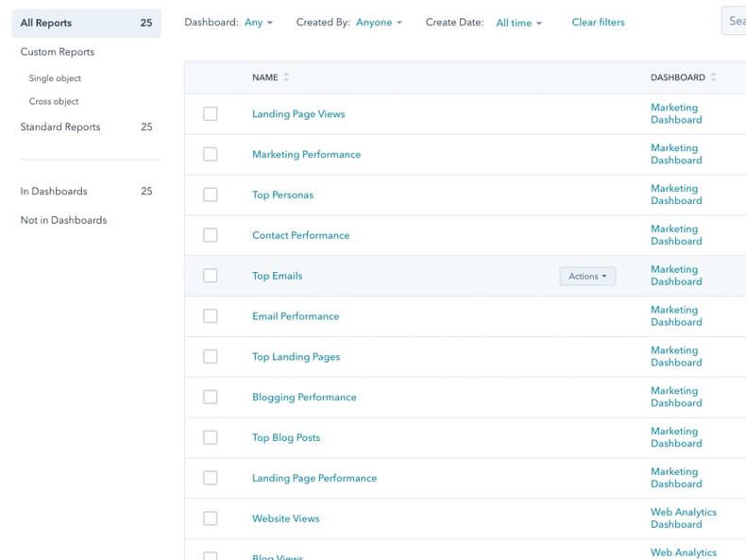746x560 pixels.
Task: Open Web Analytics Dashboard link for Website Views
Action: 683,518
